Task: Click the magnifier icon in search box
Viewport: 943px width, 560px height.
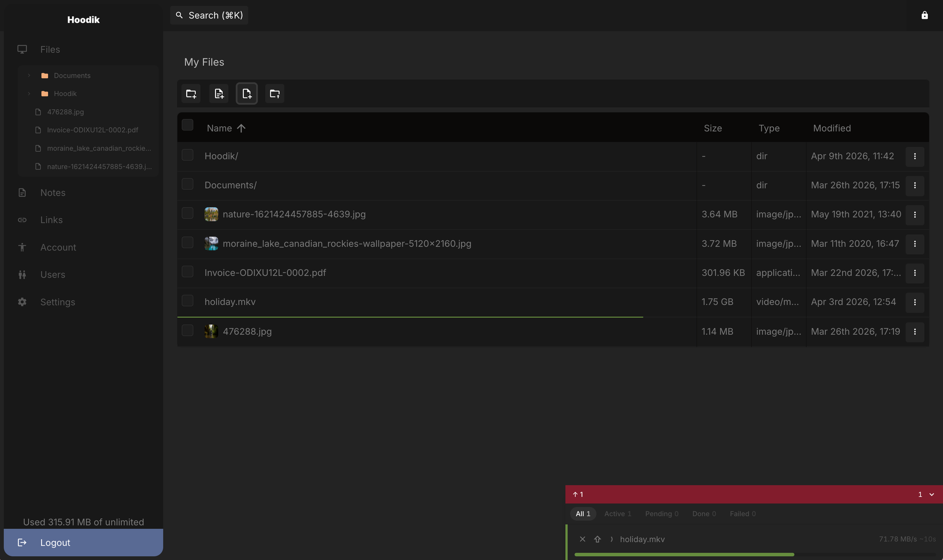Action: [179, 15]
